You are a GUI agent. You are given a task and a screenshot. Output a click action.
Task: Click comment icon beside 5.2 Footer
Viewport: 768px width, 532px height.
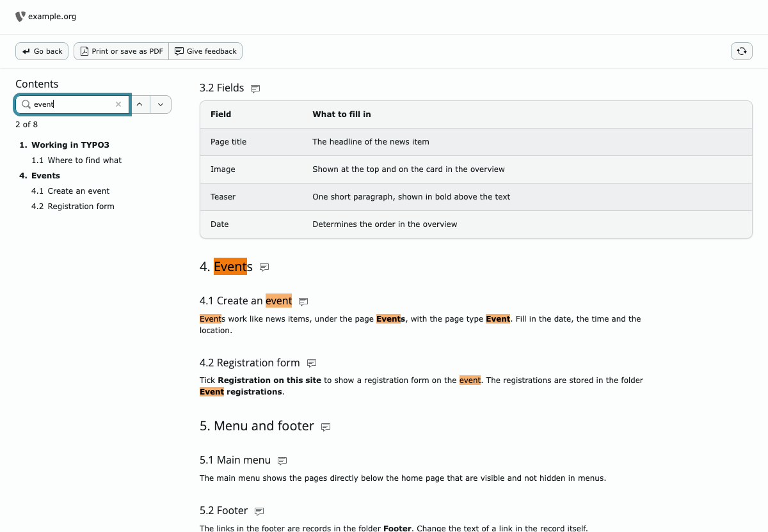pyautogui.click(x=259, y=512)
